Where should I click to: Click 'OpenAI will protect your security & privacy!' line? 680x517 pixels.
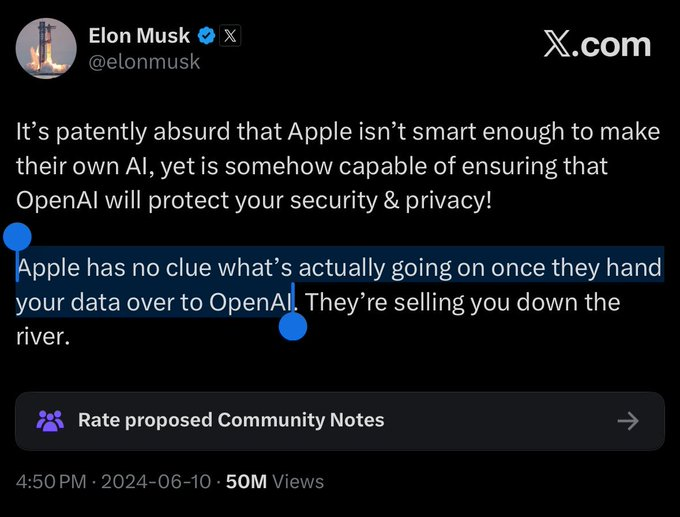[x=254, y=201]
